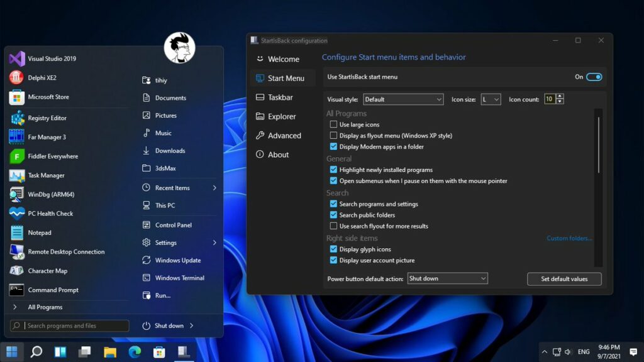Uncheck "Display Modern apps in a folder"

[333, 146]
